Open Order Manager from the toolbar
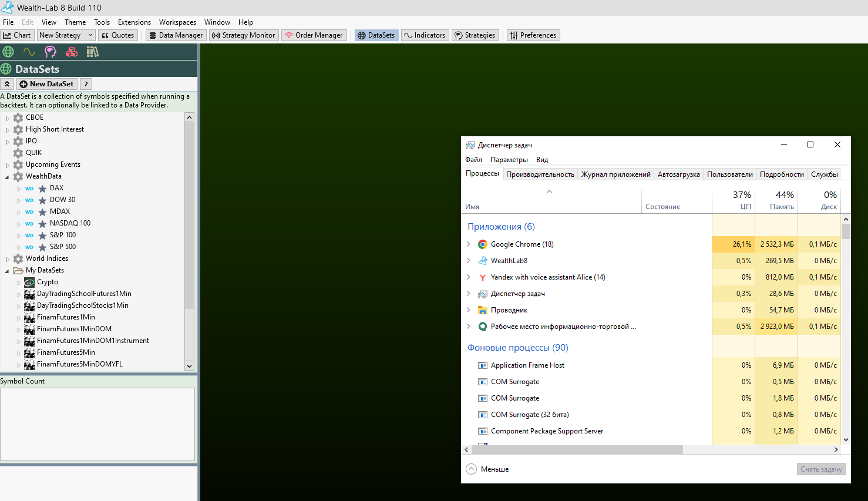868x501 pixels. [314, 35]
